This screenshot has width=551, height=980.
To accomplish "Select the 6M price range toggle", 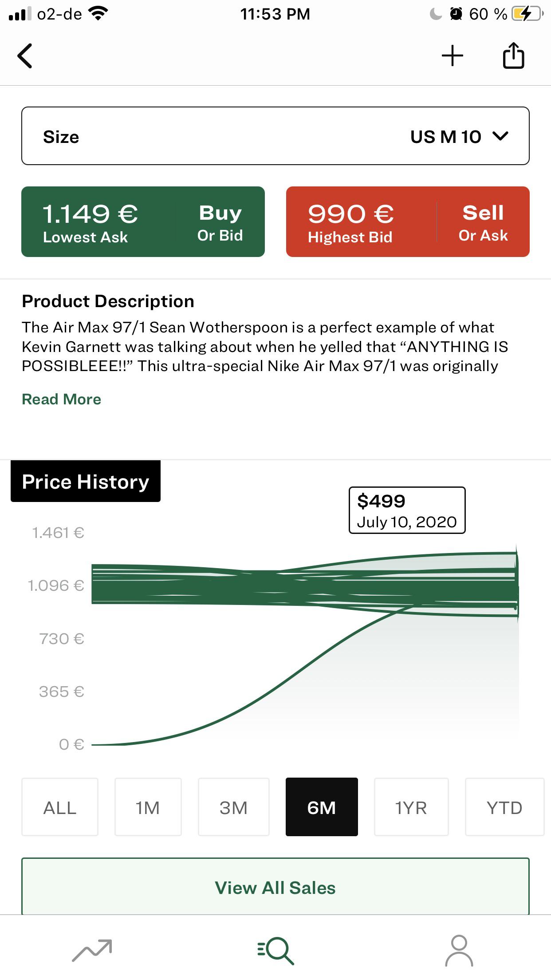I will tap(322, 807).
